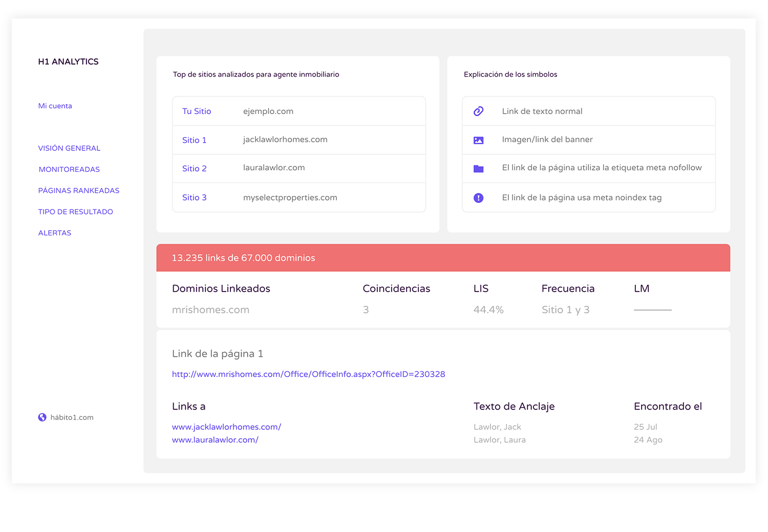Viewport: 768px width, 532px height.
Task: Select the Sitio 3 myselectproperties.com row
Action: click(x=299, y=197)
